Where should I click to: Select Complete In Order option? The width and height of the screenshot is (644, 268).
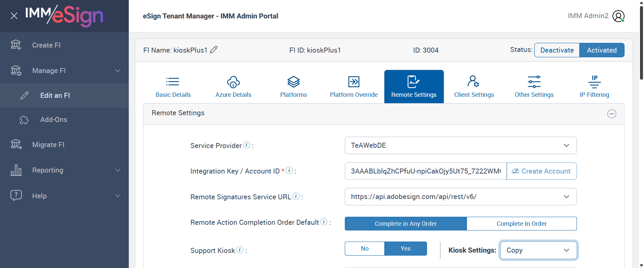coord(521,223)
